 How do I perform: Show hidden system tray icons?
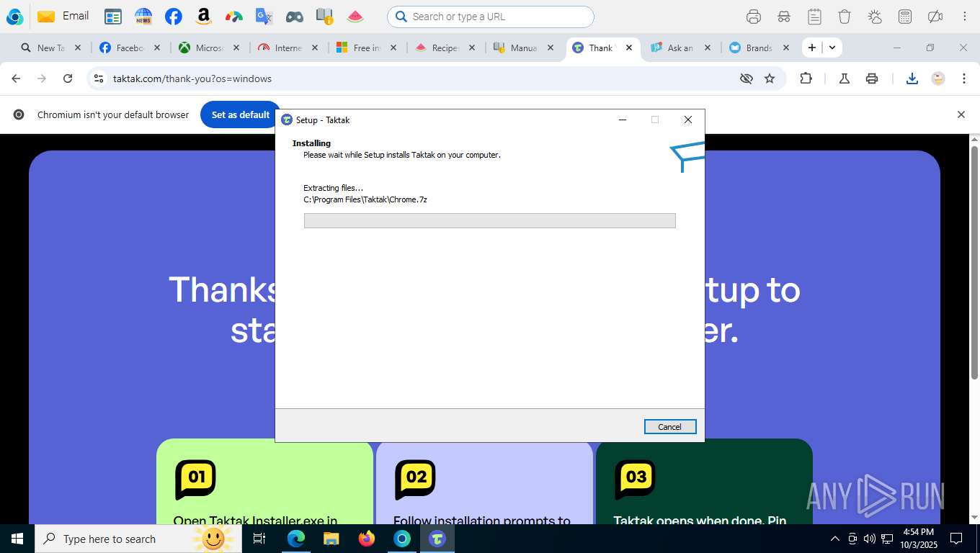[835, 539]
